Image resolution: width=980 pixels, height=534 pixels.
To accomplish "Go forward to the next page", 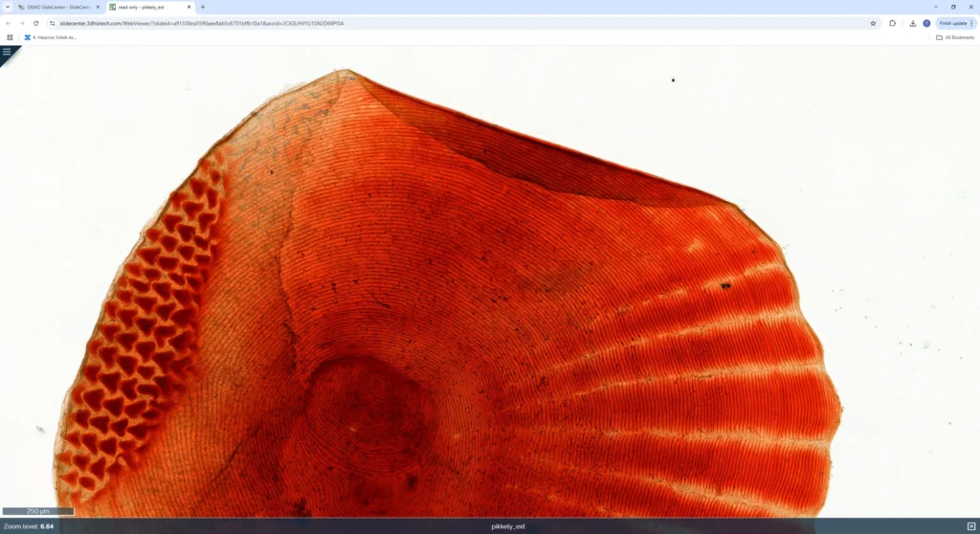I will tap(22, 23).
